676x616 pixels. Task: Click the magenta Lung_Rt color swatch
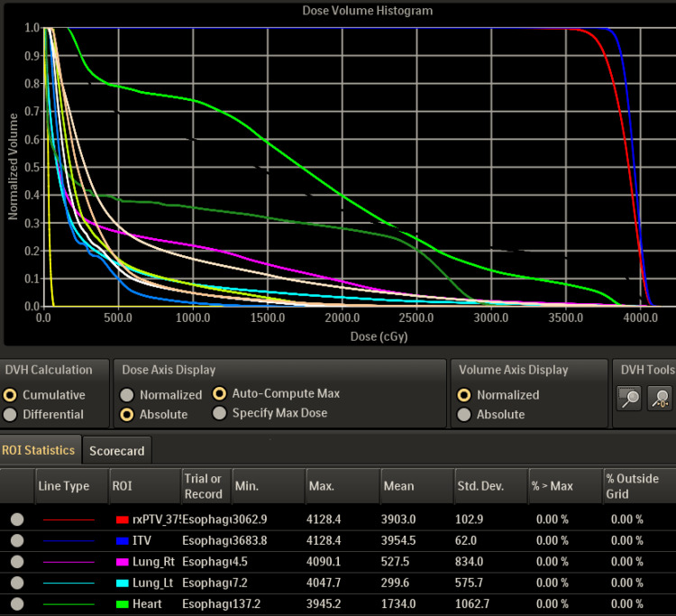123,562
